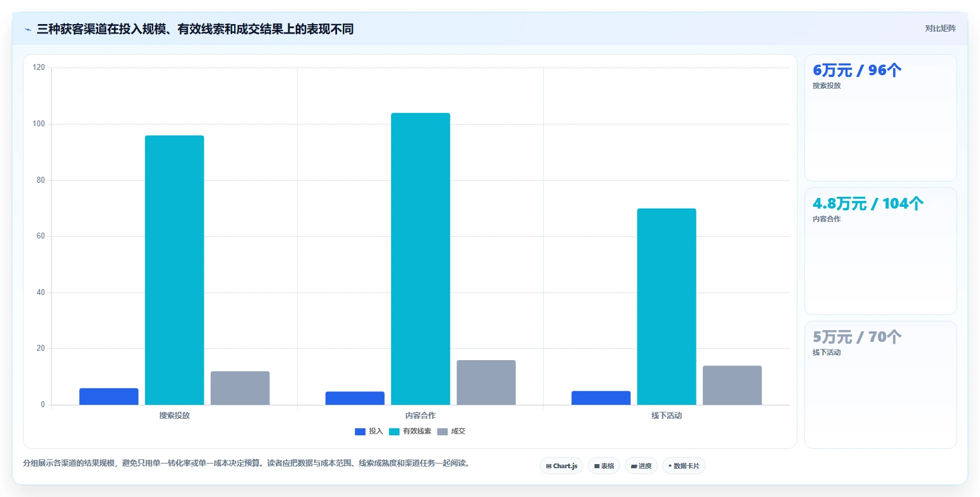
Task: Click the 搜索投放 x-axis label
Action: point(174,415)
